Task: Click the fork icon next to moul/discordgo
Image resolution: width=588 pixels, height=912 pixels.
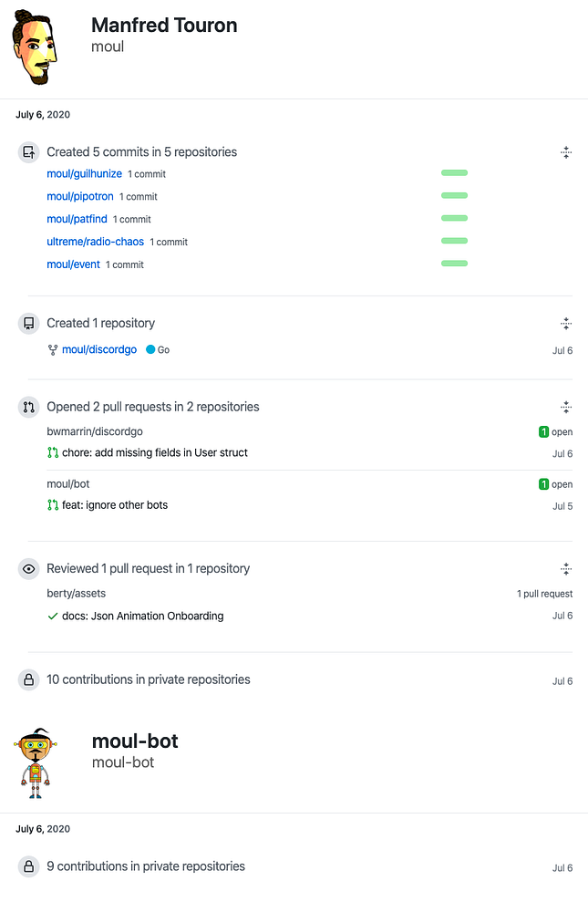Action: coord(53,349)
